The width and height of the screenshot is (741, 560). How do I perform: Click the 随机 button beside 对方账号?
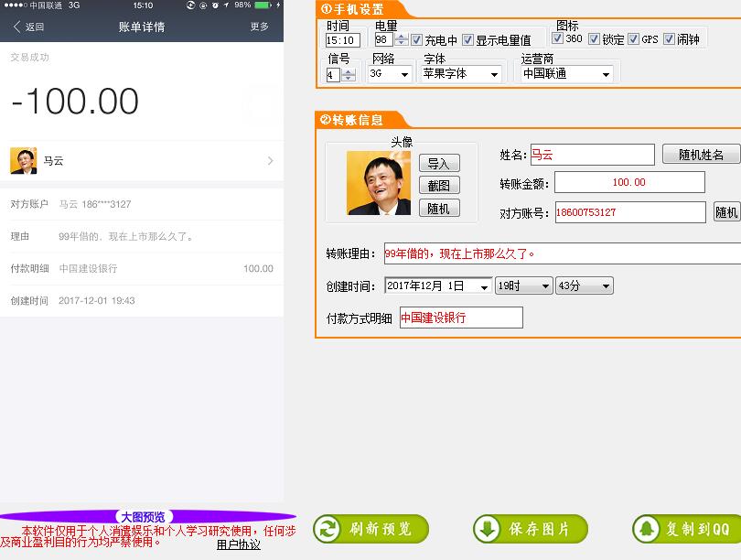pos(726,212)
